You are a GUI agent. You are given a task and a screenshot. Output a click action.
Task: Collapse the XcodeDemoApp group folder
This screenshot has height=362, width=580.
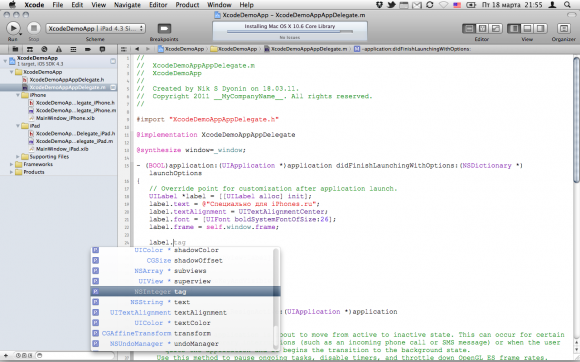tap(12, 72)
